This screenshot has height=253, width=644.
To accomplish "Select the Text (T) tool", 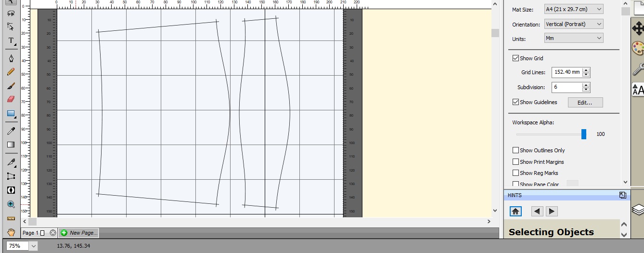I will click(x=11, y=40).
